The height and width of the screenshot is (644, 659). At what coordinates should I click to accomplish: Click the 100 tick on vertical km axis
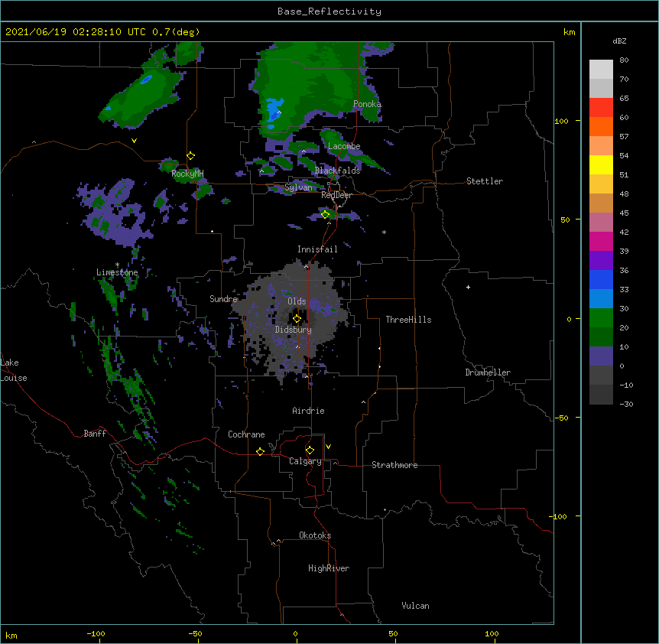click(561, 121)
